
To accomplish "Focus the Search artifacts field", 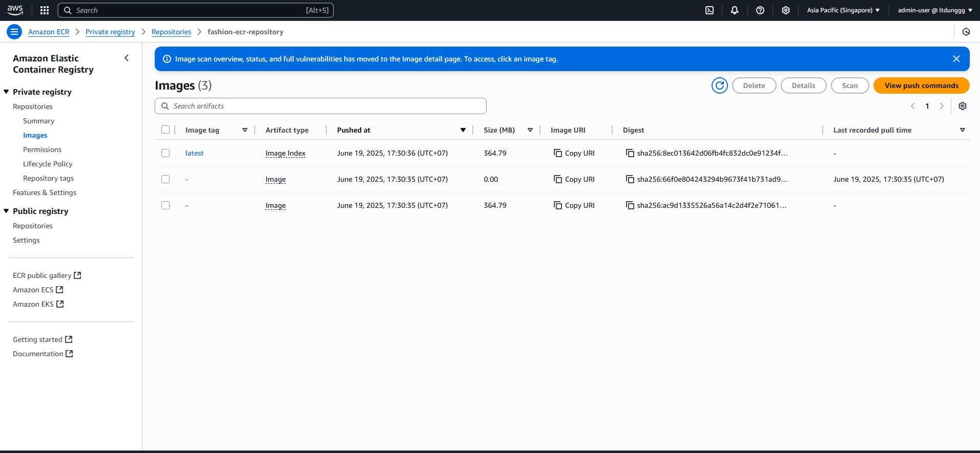I will [x=320, y=106].
